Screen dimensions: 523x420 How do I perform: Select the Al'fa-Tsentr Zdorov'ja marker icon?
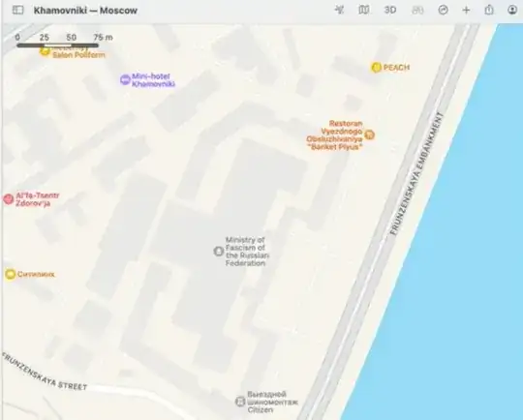8,199
